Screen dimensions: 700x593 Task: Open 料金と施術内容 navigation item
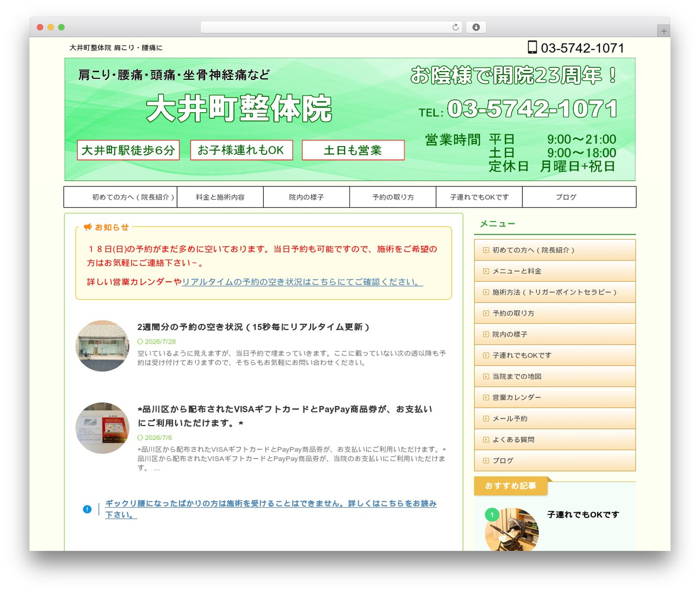[220, 197]
